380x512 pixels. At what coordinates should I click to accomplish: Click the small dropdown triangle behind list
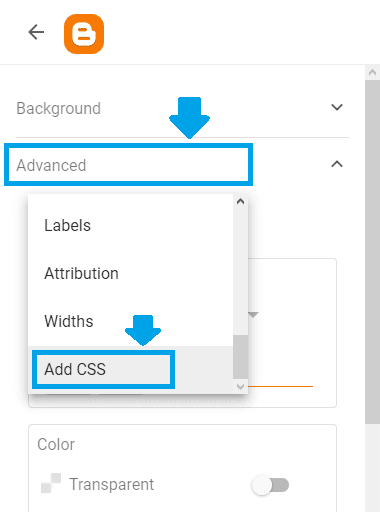click(x=253, y=315)
